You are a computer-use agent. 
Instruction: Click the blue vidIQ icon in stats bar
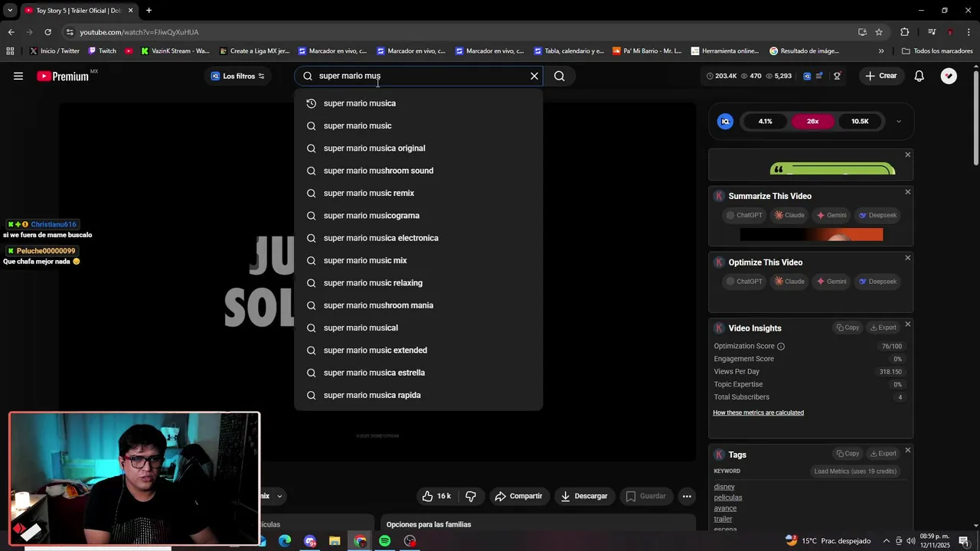coord(807,76)
